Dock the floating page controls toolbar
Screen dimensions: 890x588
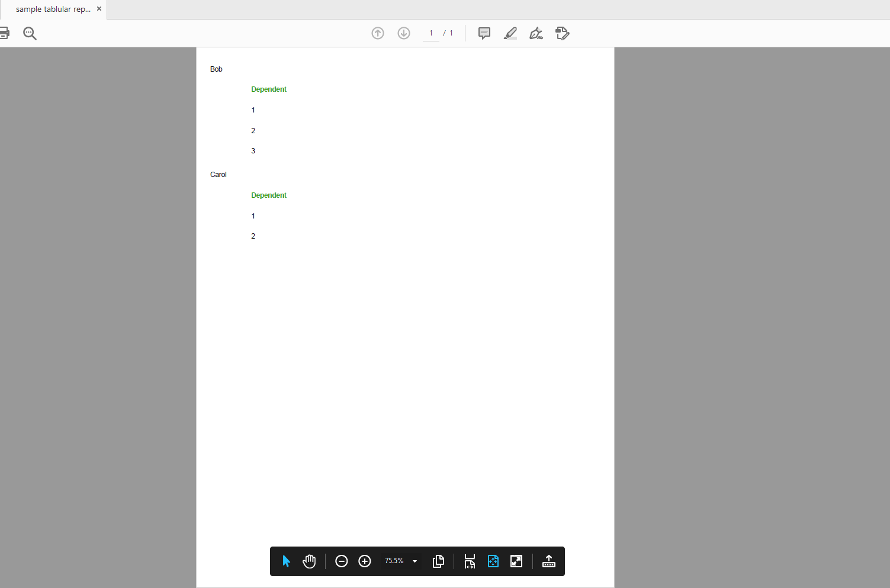549,561
